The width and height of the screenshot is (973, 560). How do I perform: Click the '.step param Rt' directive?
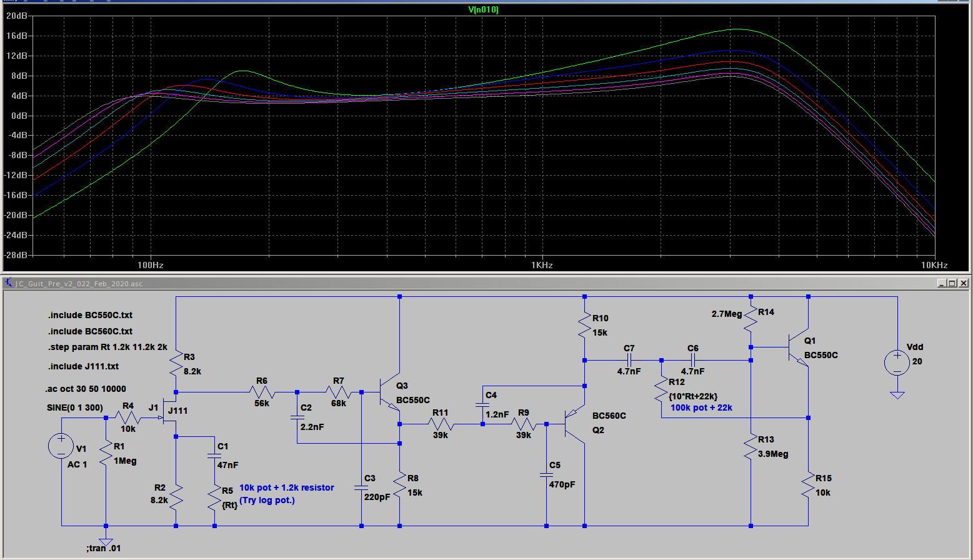(x=108, y=347)
